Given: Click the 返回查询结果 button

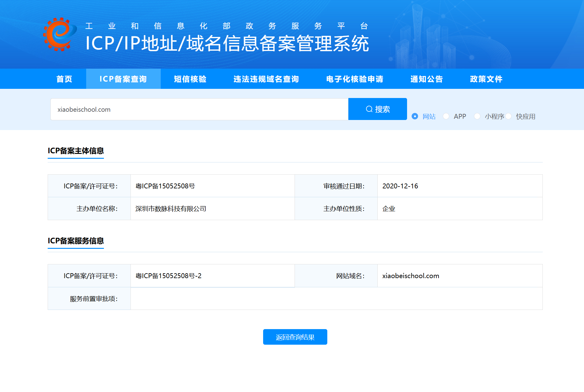Looking at the screenshot, I should (295, 337).
